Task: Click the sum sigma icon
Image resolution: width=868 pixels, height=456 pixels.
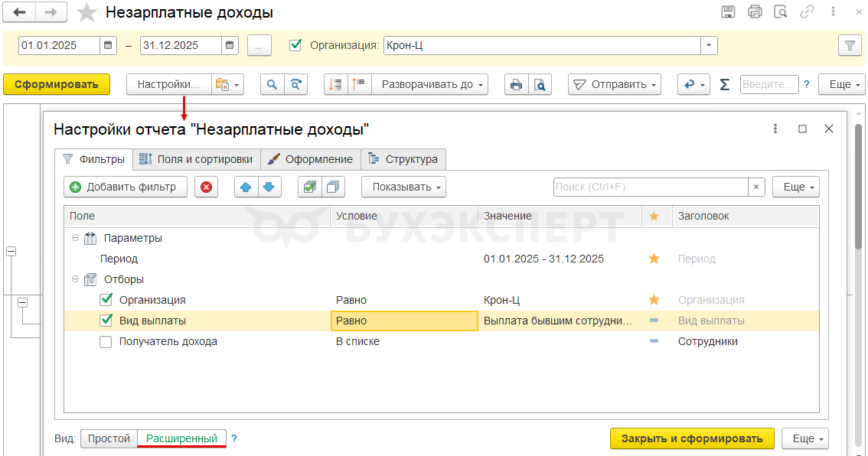Action: click(724, 84)
